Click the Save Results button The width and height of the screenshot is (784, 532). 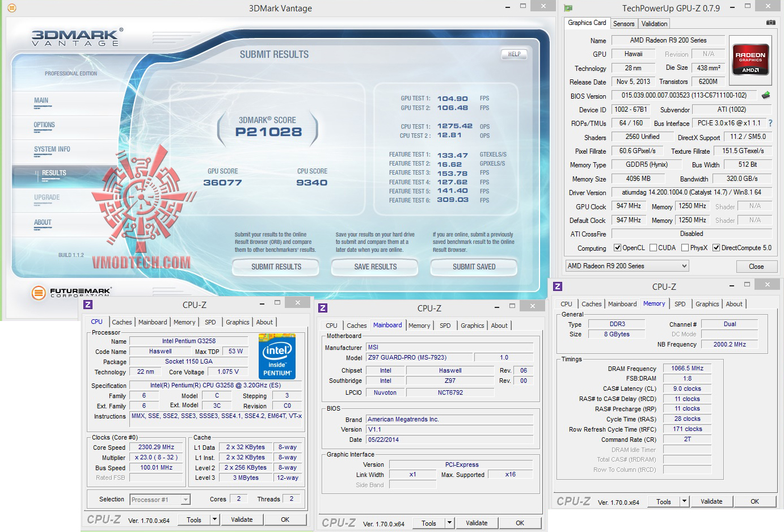(376, 267)
